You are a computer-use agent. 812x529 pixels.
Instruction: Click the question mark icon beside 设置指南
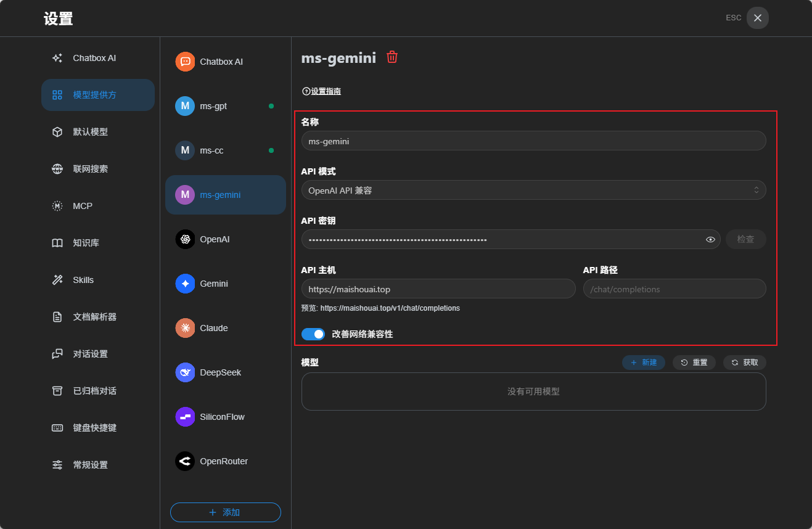306,91
